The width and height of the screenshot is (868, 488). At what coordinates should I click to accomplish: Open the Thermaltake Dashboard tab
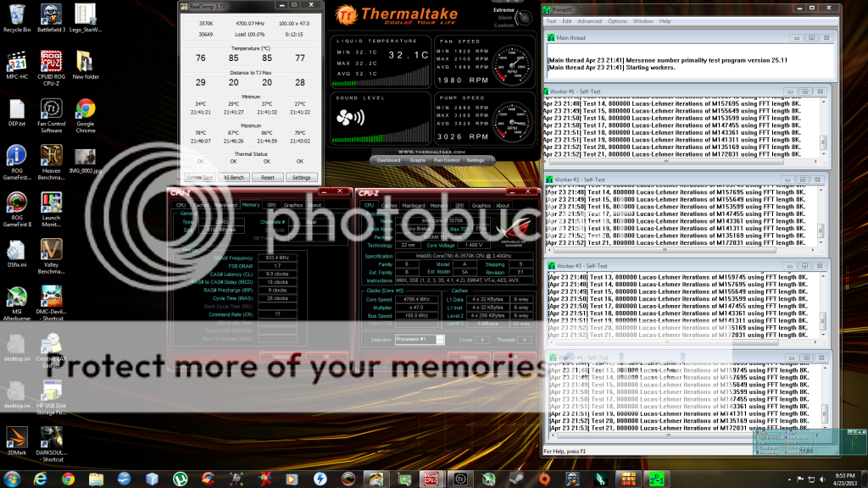point(388,160)
